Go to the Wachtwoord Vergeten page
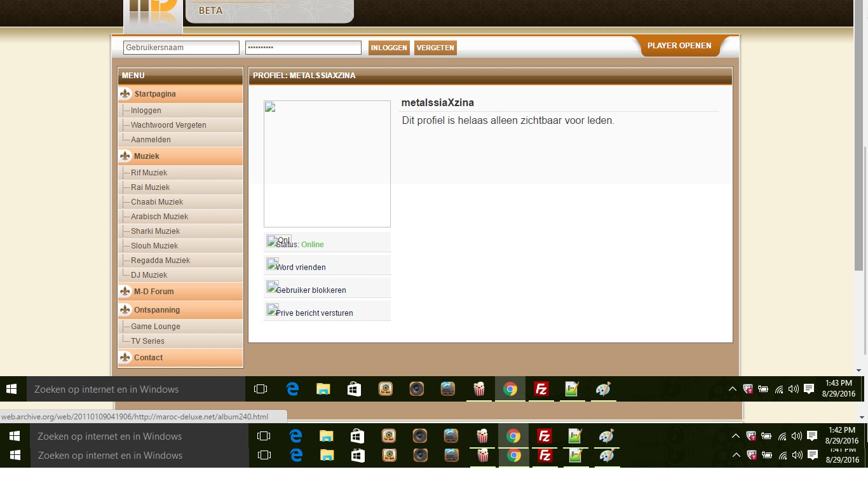The image size is (868, 488). coord(168,125)
